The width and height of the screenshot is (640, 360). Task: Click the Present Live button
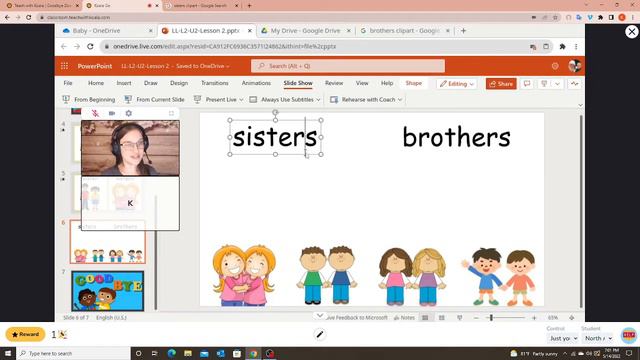(x=216, y=100)
